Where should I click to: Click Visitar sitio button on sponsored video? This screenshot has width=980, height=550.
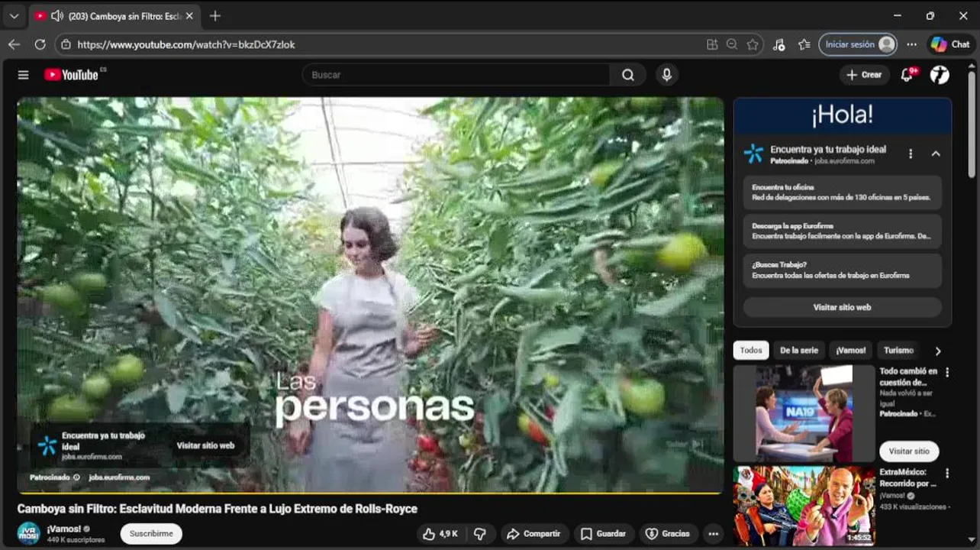tap(909, 451)
